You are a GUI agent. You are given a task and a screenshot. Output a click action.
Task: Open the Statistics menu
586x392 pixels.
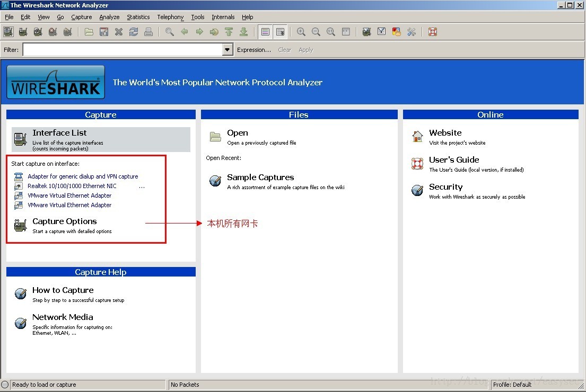pyautogui.click(x=138, y=17)
